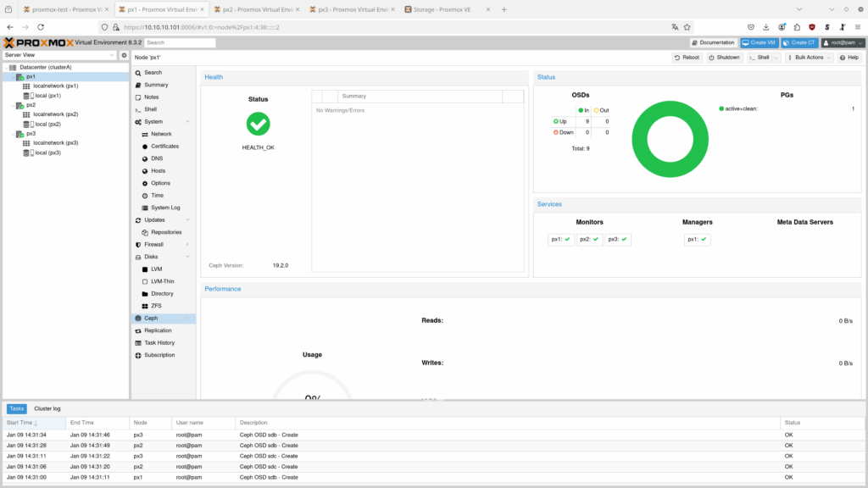Open the Documentation link
Screen dimensions: 868x488
[713, 42]
